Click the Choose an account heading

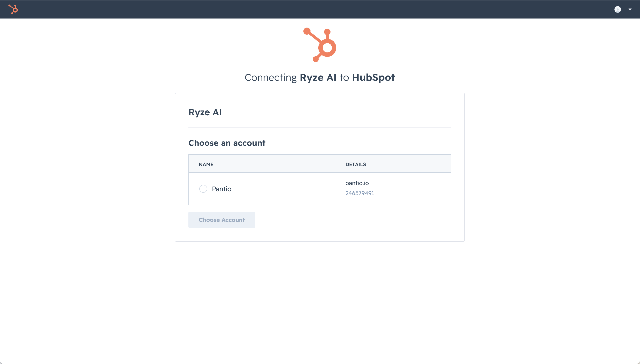(227, 143)
